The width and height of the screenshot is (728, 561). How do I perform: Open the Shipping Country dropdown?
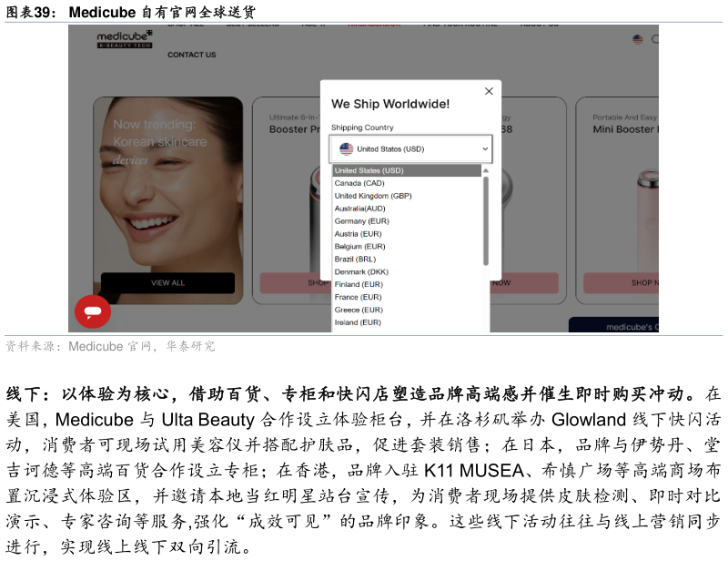pos(411,148)
